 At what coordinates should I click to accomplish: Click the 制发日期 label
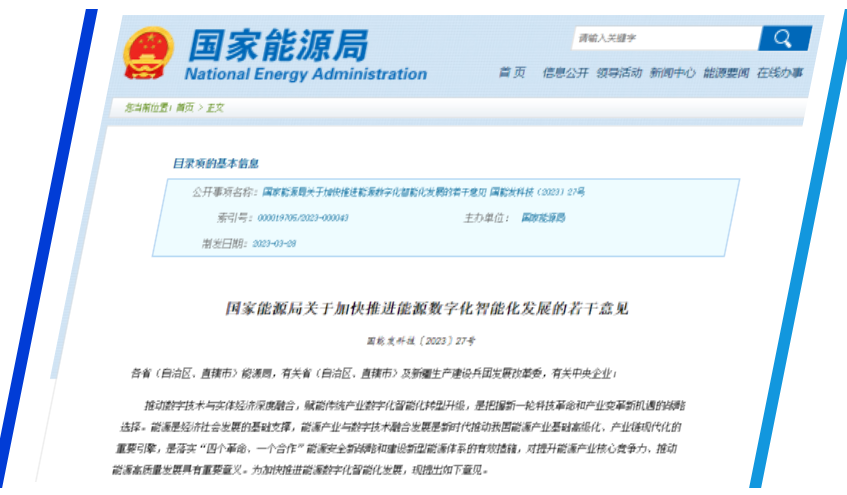pos(225,244)
